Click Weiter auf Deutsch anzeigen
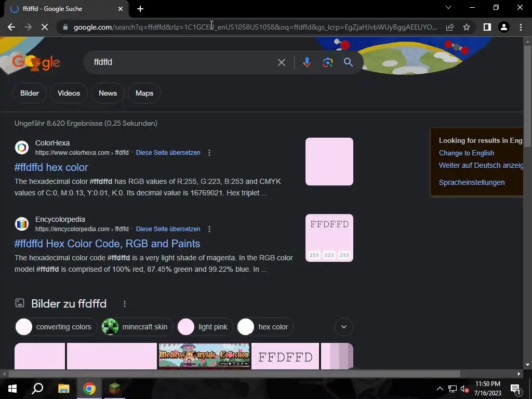 [x=481, y=165]
